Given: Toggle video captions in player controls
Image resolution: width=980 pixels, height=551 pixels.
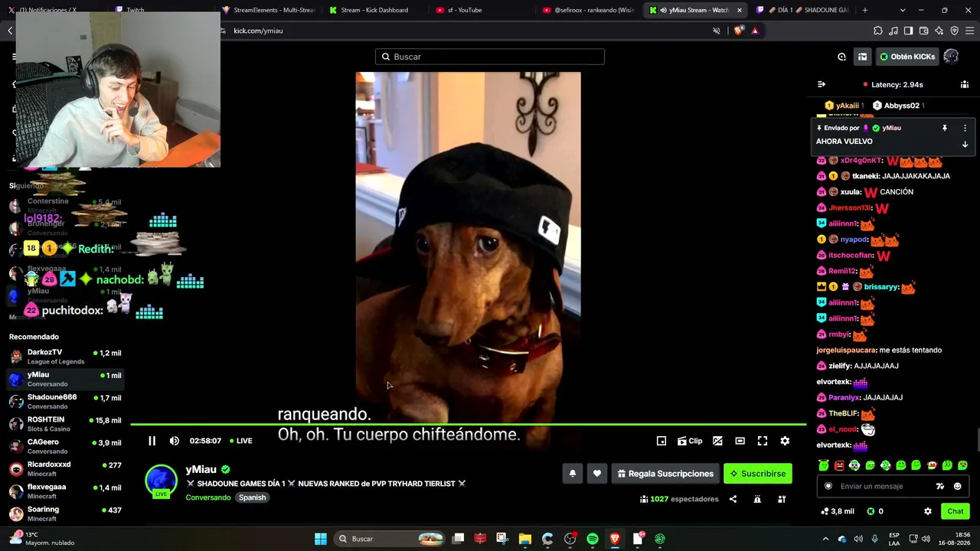Looking at the screenshot, I should click(717, 441).
